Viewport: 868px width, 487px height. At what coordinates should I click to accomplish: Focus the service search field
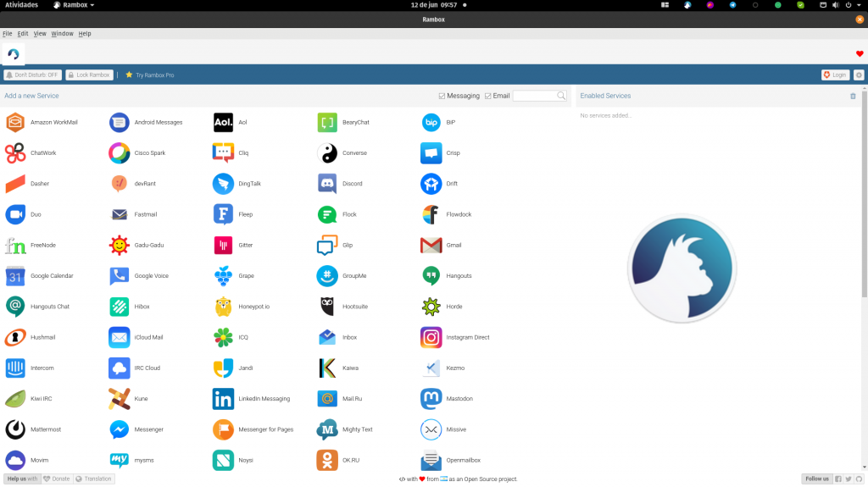535,96
